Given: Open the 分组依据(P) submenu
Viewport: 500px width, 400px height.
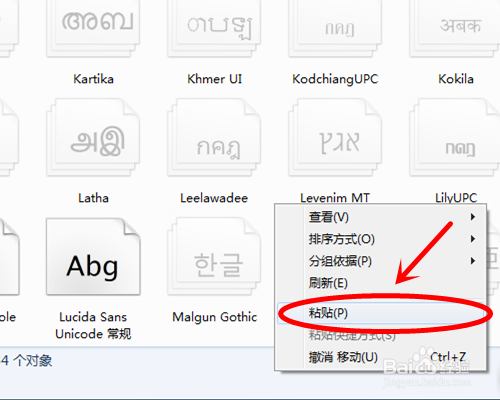Looking at the screenshot, I should 381,261.
